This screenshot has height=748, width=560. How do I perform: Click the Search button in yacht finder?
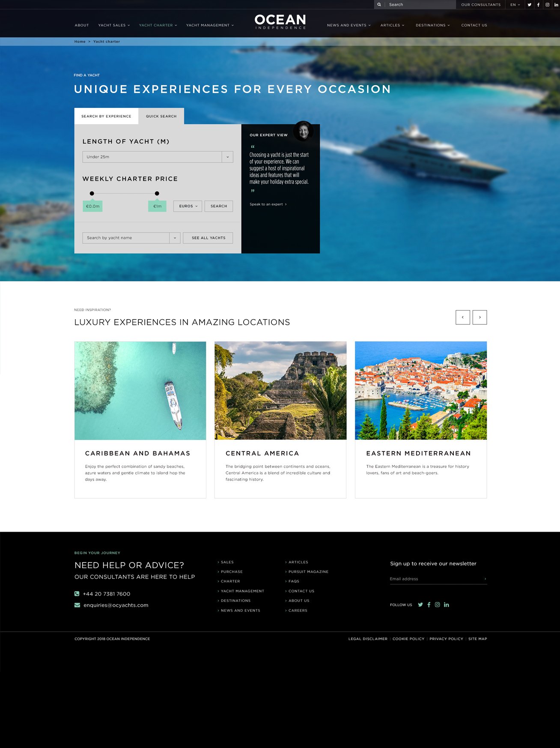[219, 206]
